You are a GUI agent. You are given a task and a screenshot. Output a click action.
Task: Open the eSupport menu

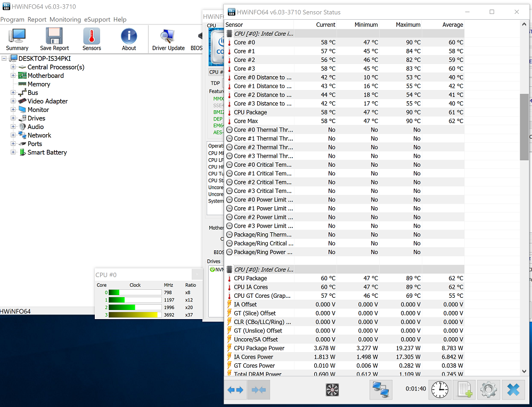(97, 20)
